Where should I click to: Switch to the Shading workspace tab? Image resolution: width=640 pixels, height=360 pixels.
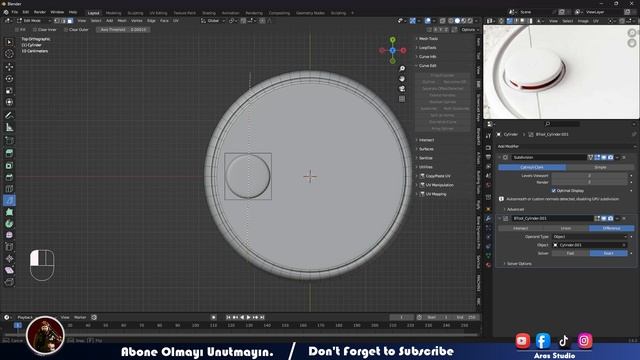tap(209, 13)
